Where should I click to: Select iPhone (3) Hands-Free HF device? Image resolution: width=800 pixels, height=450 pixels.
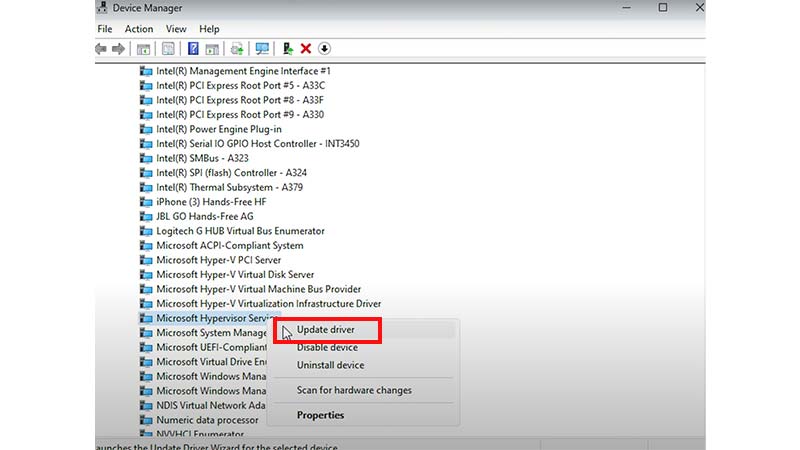click(211, 202)
